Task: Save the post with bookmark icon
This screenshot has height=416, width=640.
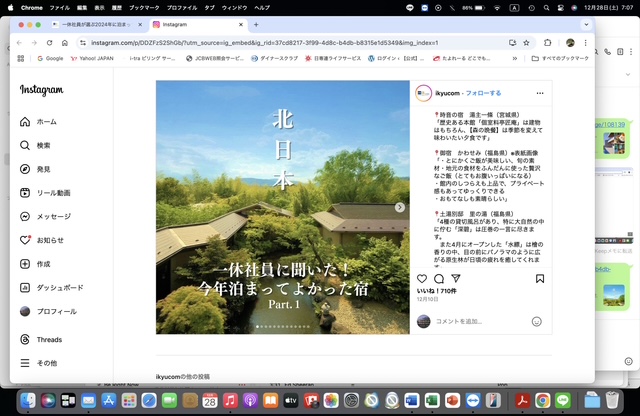Action: click(540, 278)
